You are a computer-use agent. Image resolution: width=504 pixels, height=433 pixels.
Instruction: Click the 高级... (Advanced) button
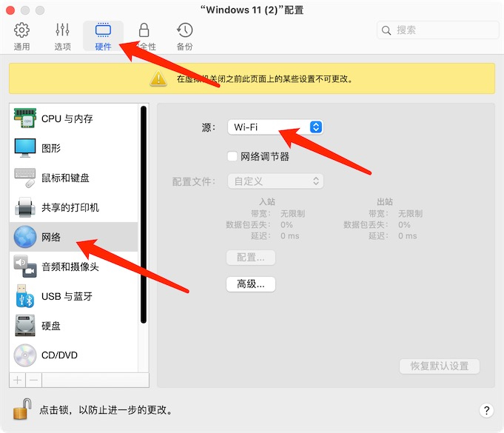250,284
